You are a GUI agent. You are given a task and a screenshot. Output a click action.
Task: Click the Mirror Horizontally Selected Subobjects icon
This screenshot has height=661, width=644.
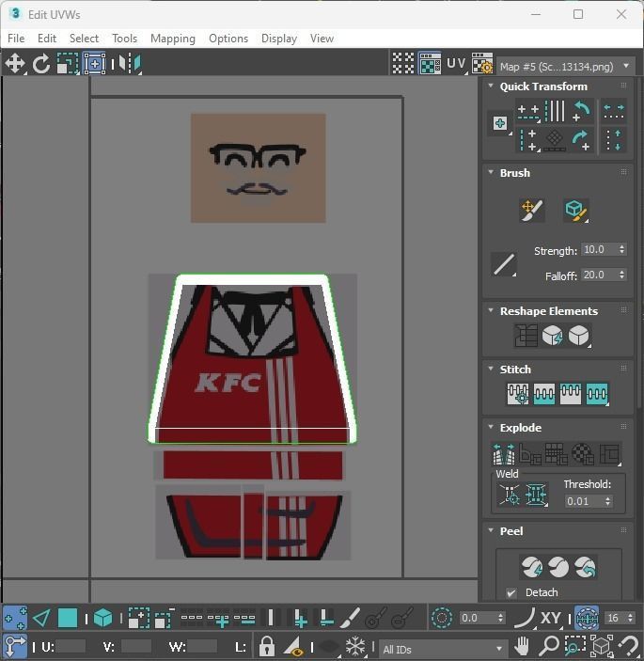[130, 64]
